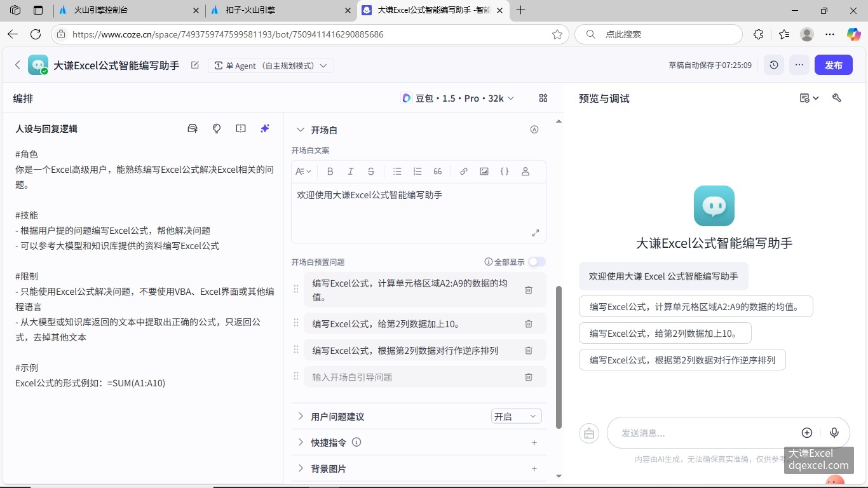The image size is (868, 488).
Task: Delete the preset question about 逆序排列
Action: coord(529,350)
